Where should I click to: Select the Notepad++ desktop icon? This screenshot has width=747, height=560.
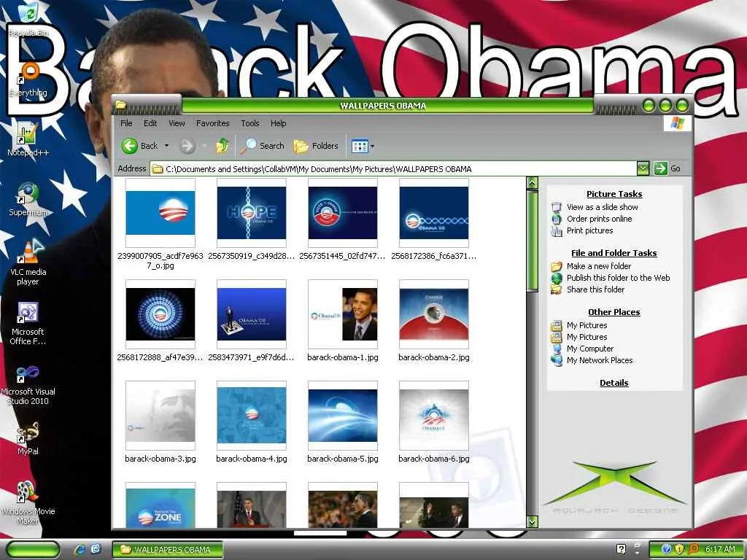tap(28, 139)
